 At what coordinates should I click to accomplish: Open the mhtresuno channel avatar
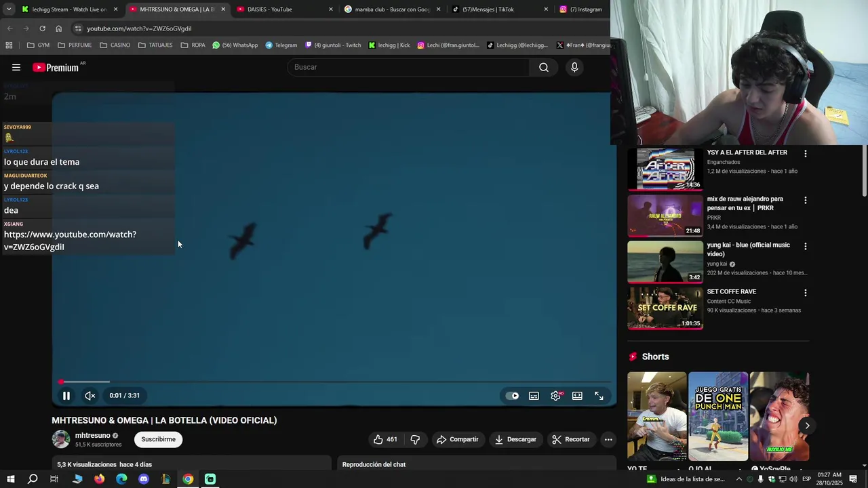pyautogui.click(x=61, y=439)
